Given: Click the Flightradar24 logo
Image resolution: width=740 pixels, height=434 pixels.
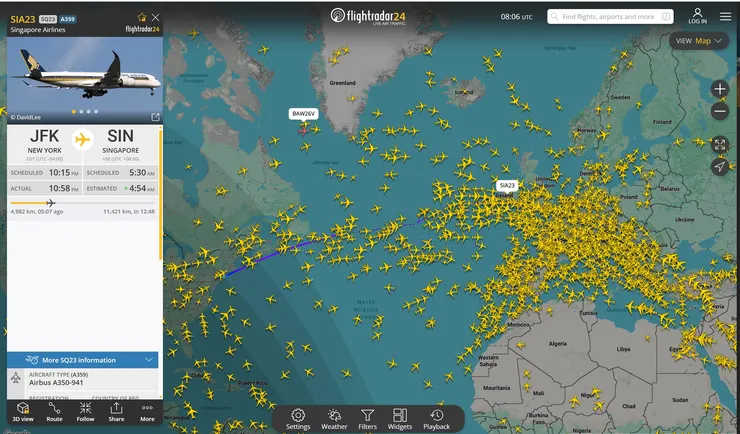Looking at the screenshot, I should click(x=368, y=17).
